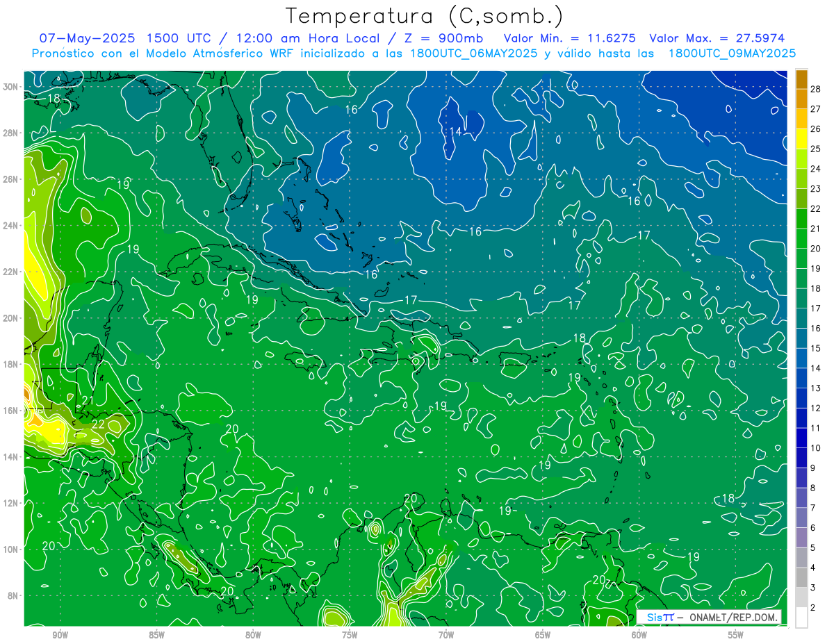Click the contour label 14 on the map
The width and height of the screenshot is (834, 644).
click(x=456, y=131)
